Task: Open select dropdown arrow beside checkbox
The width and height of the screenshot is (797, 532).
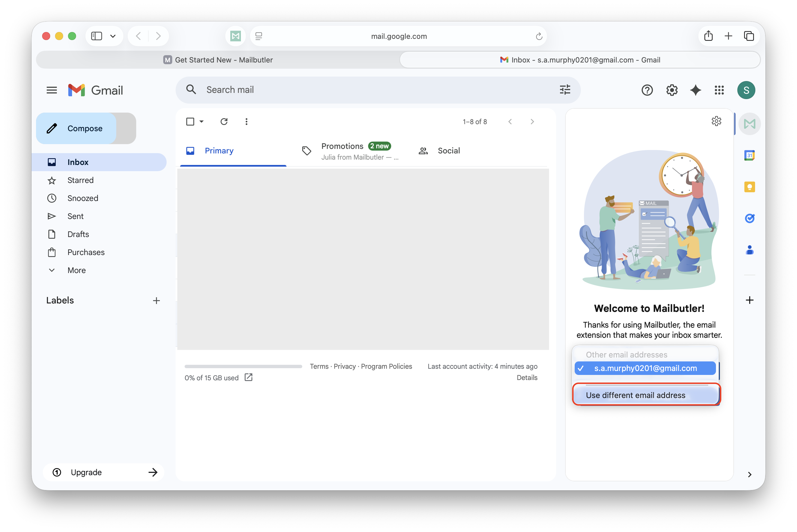Action: pos(202,122)
